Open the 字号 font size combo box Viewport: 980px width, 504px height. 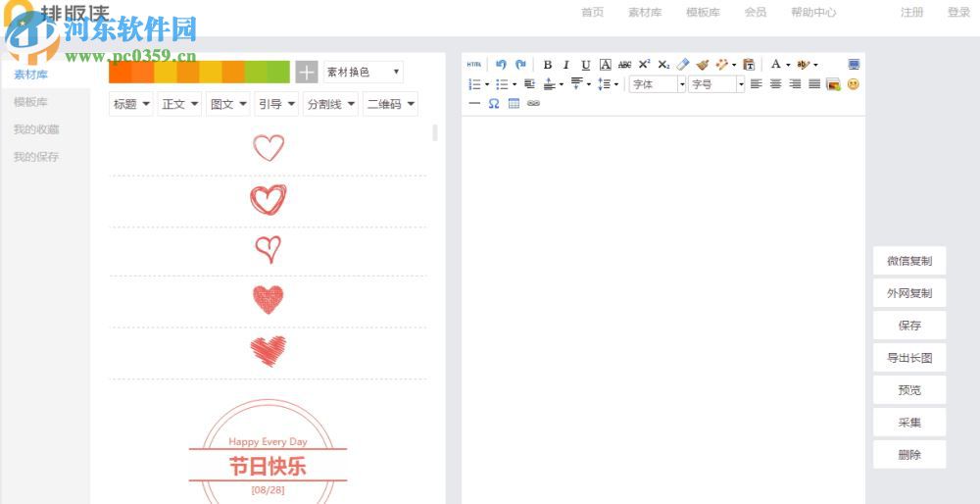click(716, 83)
